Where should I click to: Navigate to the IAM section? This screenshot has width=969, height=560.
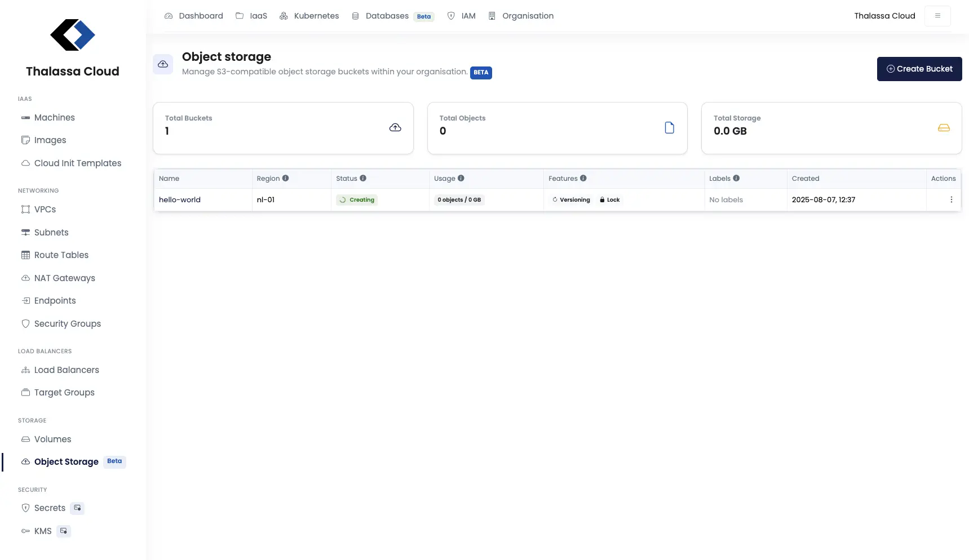(x=468, y=16)
